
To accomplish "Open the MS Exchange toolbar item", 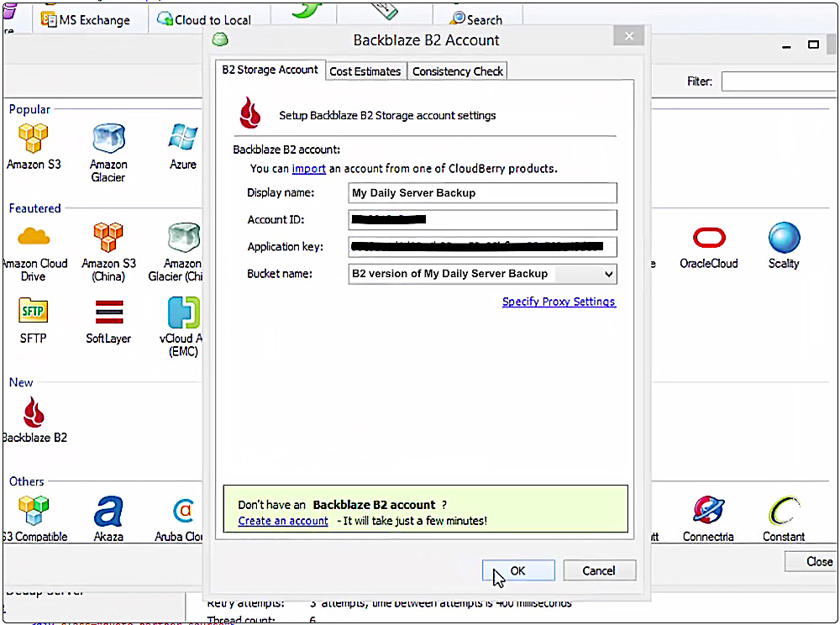I will 86,20.
